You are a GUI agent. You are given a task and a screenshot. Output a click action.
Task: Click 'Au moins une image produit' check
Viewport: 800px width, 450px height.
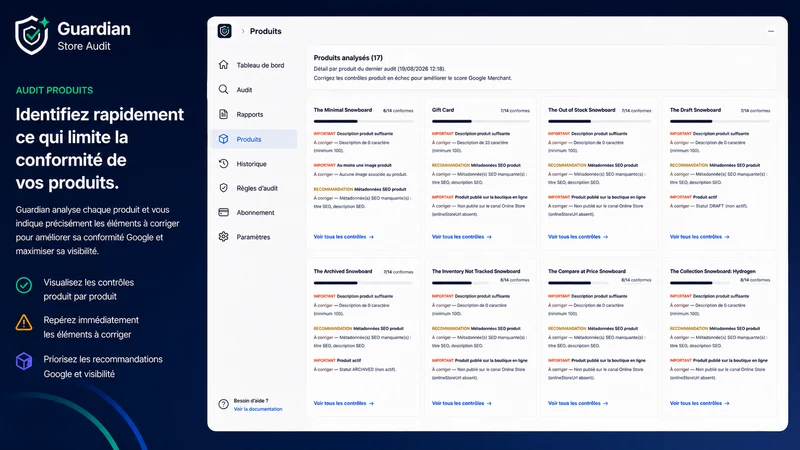[364, 165]
